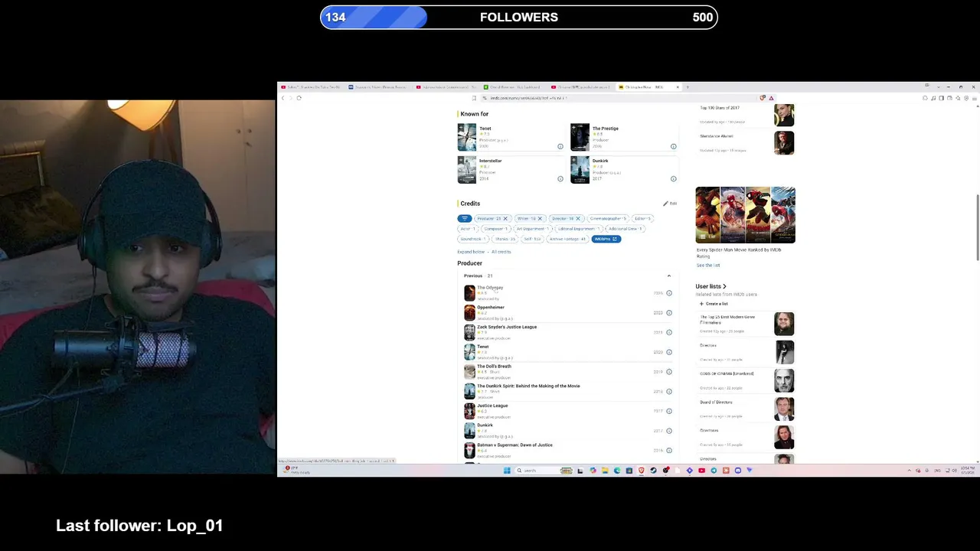This screenshot has height=551, width=980.
Task: Enable the Editor filter chip
Action: 642,219
